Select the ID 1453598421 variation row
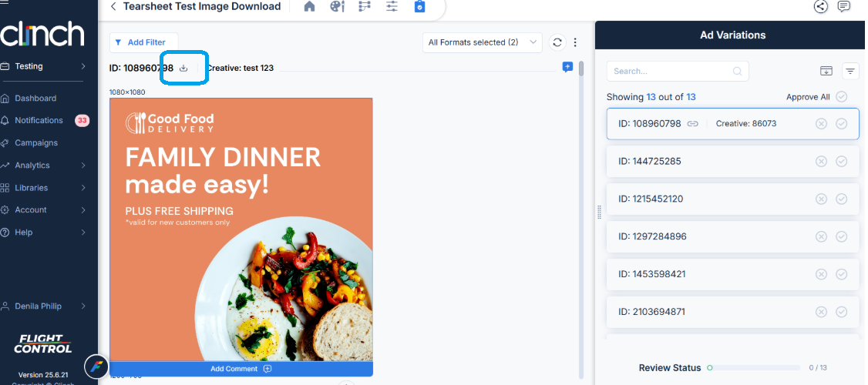Viewport: 868px width, 385px height. 732,274
